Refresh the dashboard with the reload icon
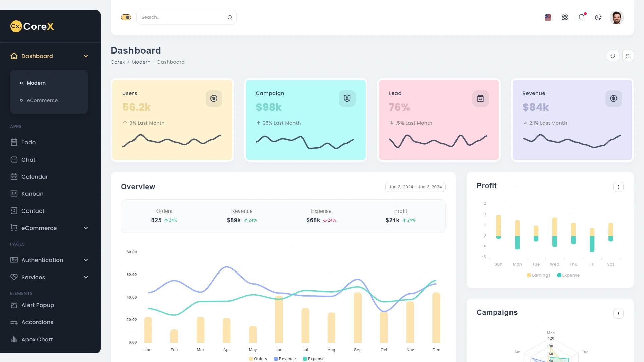 613,55
